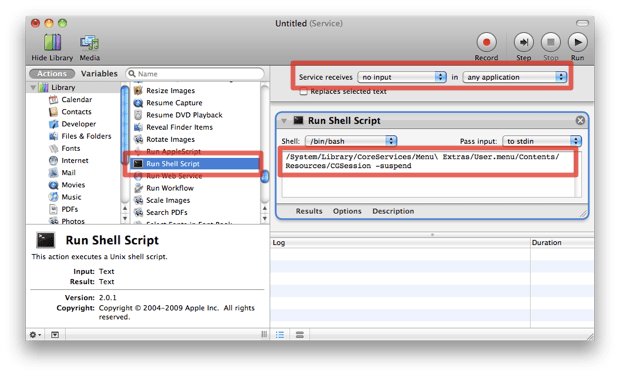Collapse the Run Shell Script action panel
This screenshot has width=620, height=376.
point(284,121)
